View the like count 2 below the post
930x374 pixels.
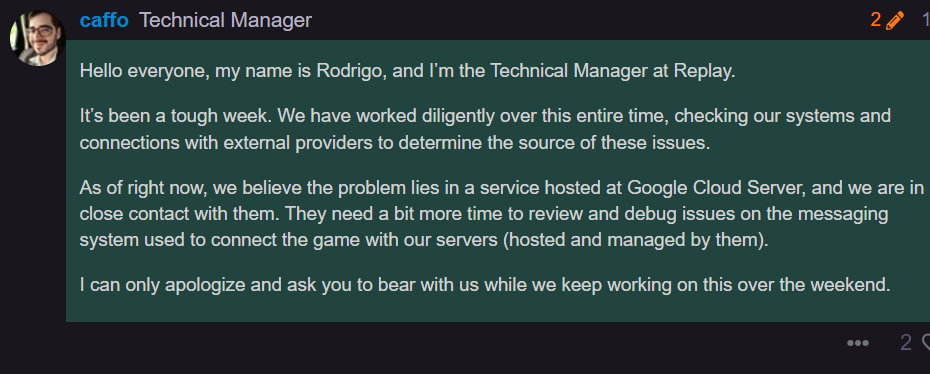pyautogui.click(x=906, y=343)
